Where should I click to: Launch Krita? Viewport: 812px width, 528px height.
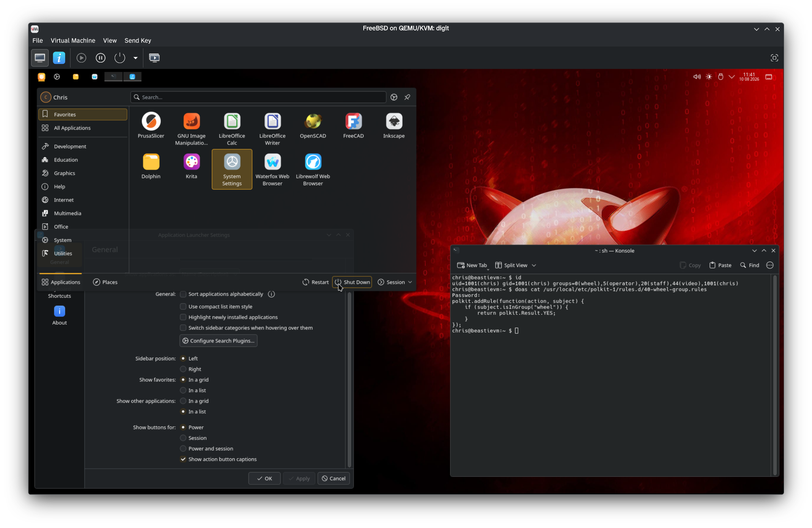click(192, 166)
